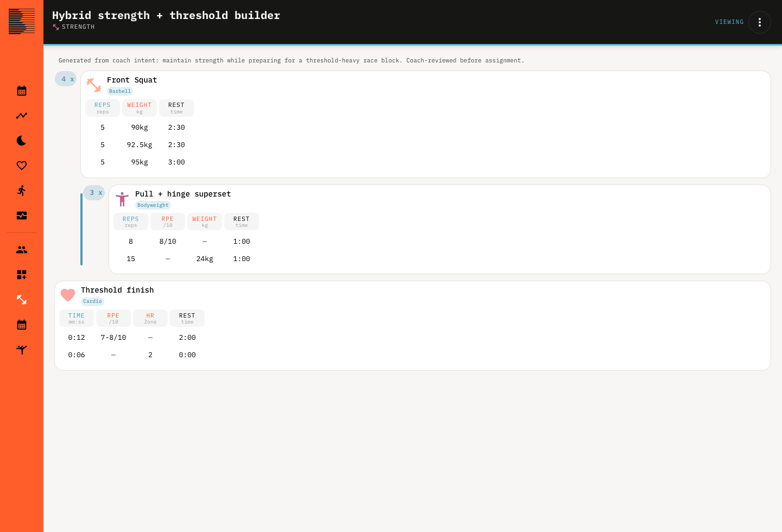This screenshot has width=782, height=532.
Task: Open the martial arts pose icon
Action: click(x=22, y=350)
